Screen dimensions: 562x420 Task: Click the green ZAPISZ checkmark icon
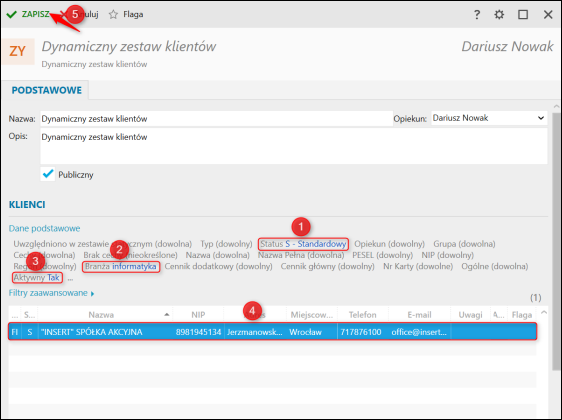(x=11, y=14)
